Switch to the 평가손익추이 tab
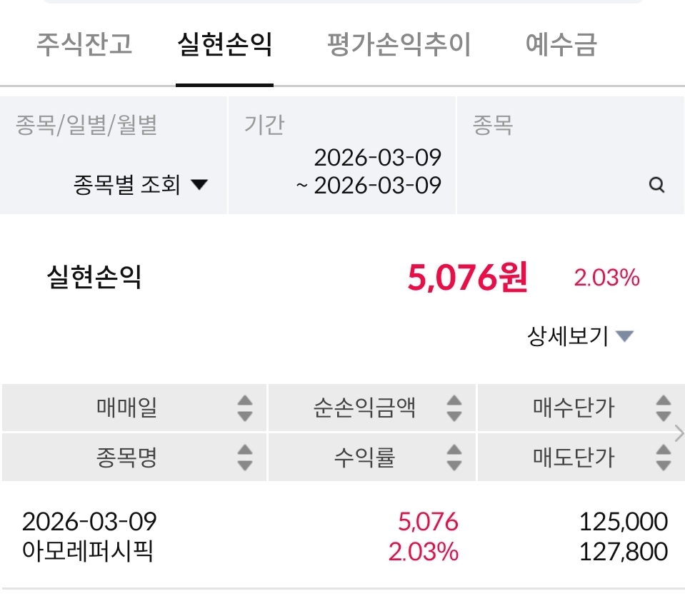685x616 pixels. (399, 44)
